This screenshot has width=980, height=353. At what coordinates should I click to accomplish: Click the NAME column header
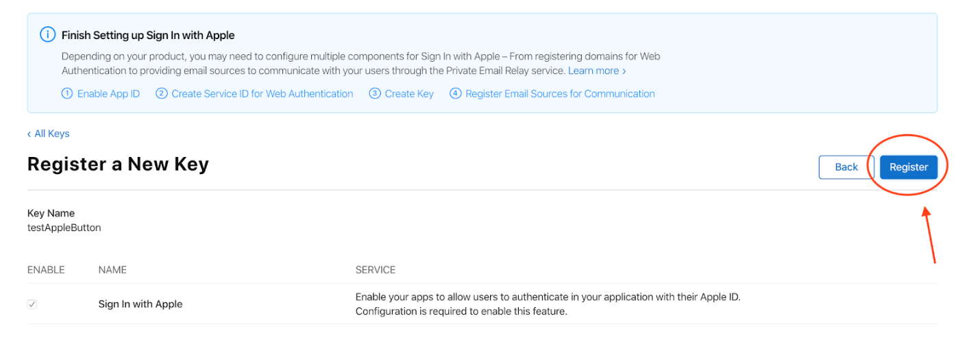click(112, 270)
